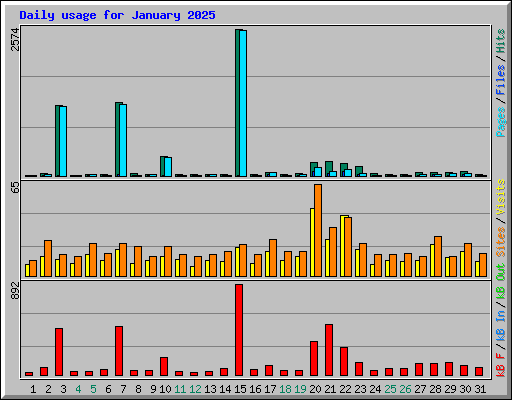The width and height of the screenshot is (512, 400).
Task: Click the 'Visits' legend label
Action: click(501, 197)
